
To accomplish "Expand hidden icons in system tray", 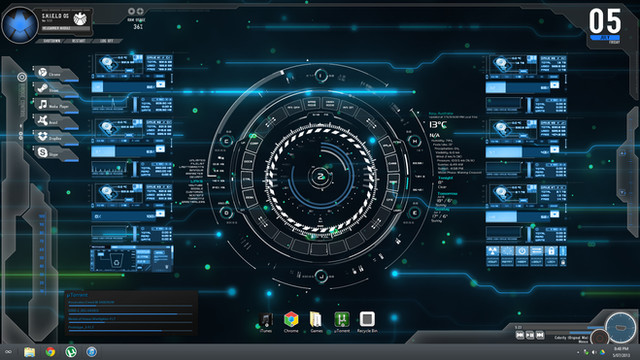I will pos(578,352).
